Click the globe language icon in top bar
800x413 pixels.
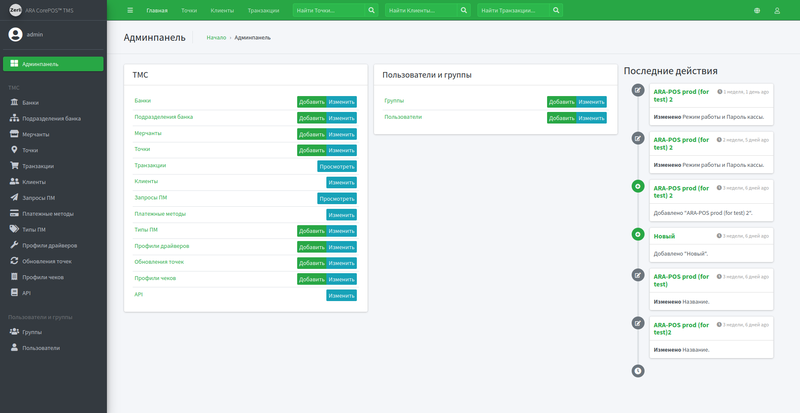[x=757, y=10]
